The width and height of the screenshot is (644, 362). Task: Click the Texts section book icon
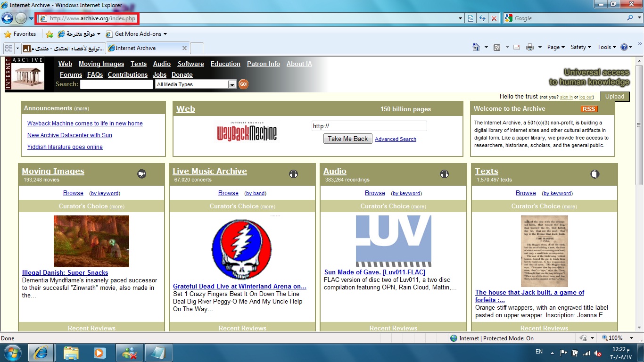[595, 174]
